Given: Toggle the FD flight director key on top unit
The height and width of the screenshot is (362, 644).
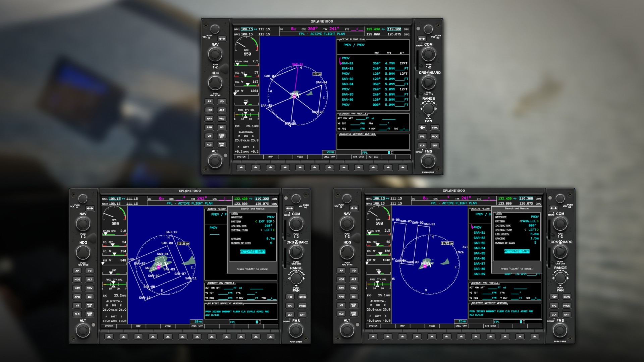Looking at the screenshot, I should [222, 101].
